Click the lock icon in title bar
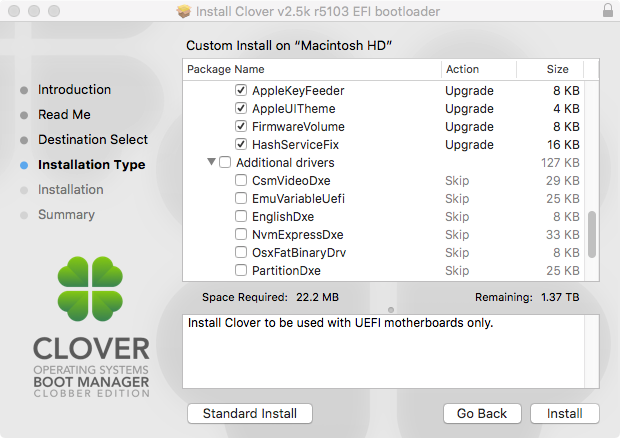Screen dimensions: 620x438 608,10
